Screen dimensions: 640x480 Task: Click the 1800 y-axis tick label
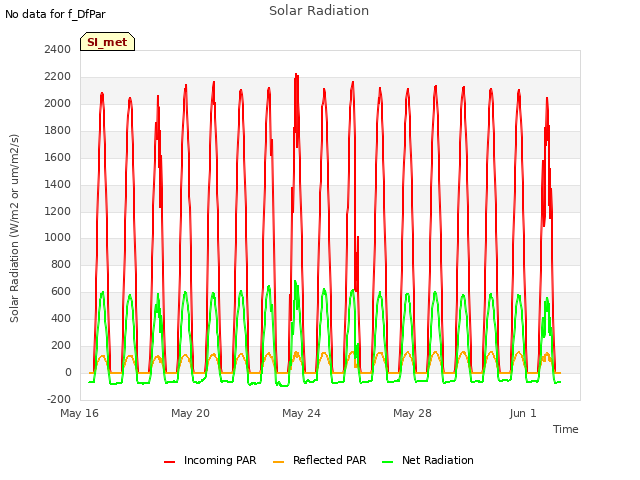tap(58, 130)
